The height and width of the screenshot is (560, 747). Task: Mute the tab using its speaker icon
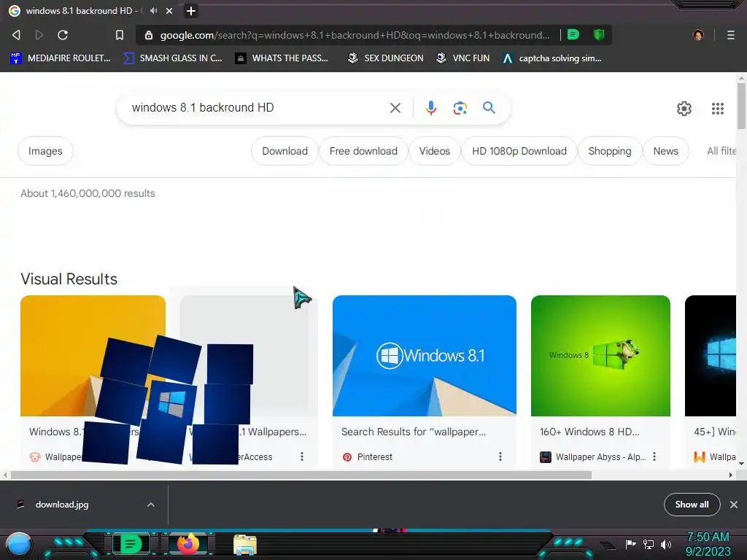[153, 10]
